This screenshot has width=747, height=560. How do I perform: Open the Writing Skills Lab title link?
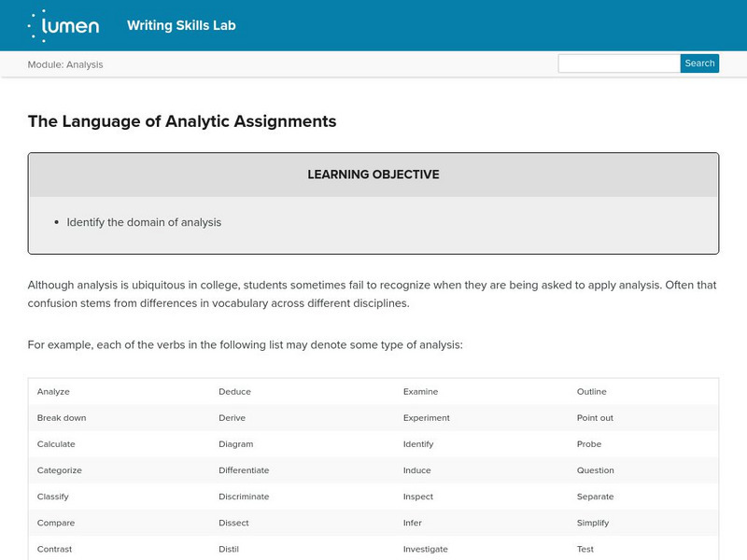click(181, 25)
